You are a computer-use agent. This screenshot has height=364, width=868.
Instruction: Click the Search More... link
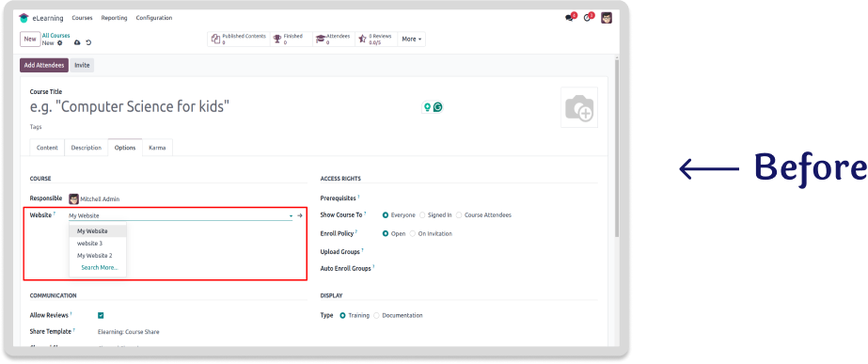pyautogui.click(x=100, y=268)
